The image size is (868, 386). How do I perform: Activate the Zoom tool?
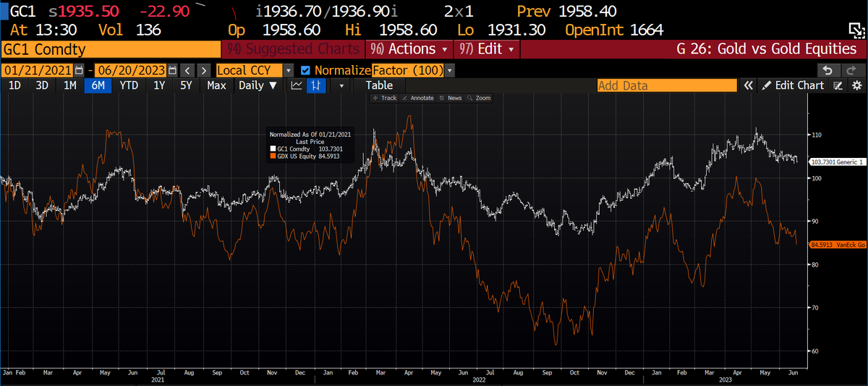point(479,98)
